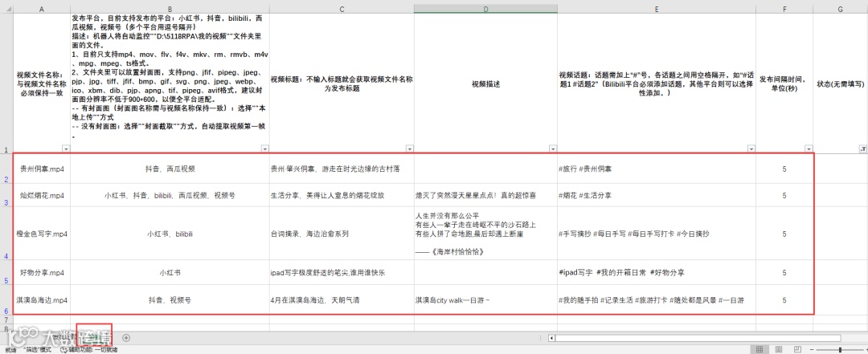Screen dimensions: 868x354
Task: Open accessibility status 辅助功能 一切就绪
Action: 88,349
